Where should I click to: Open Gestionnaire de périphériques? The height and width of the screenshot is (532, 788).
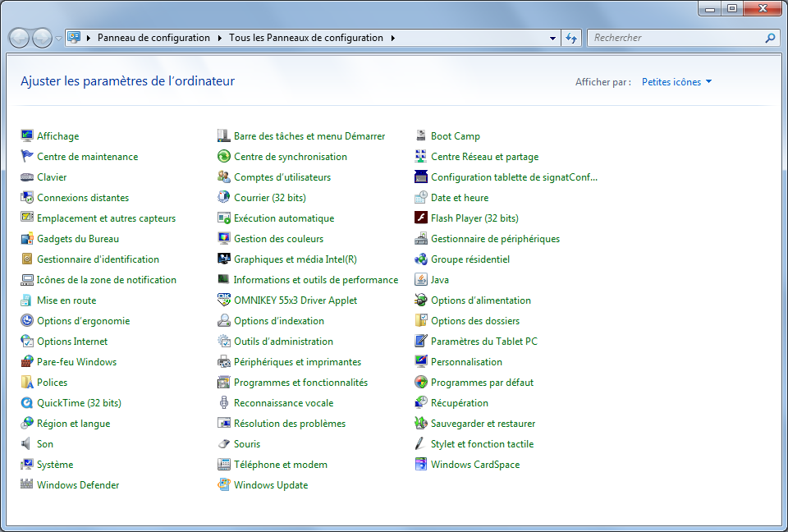coord(495,239)
